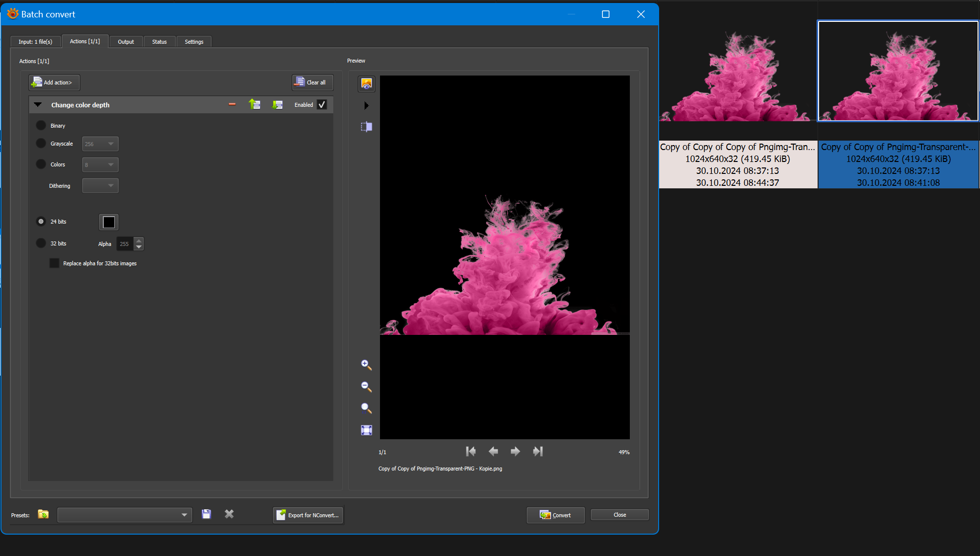Collapse the Change color depth section
The image size is (980, 556).
point(38,104)
